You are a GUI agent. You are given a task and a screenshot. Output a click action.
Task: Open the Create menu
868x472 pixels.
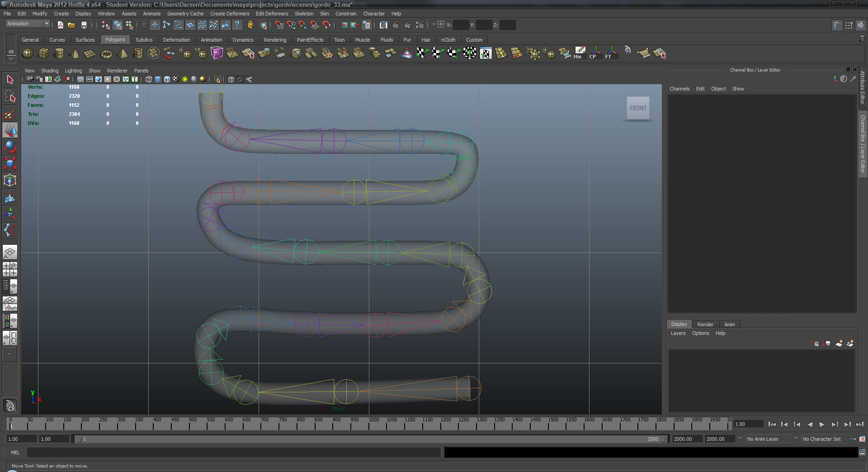click(x=61, y=14)
